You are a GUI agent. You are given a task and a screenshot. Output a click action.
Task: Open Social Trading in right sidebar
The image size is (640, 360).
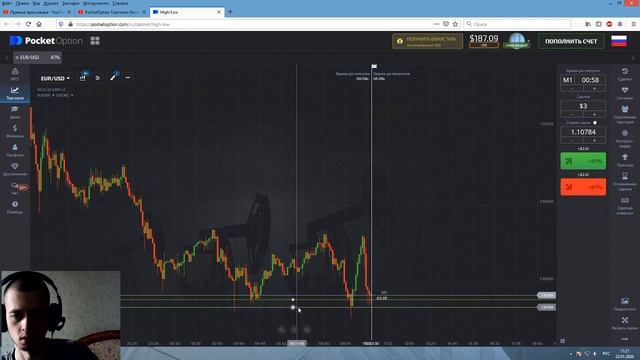tap(624, 114)
